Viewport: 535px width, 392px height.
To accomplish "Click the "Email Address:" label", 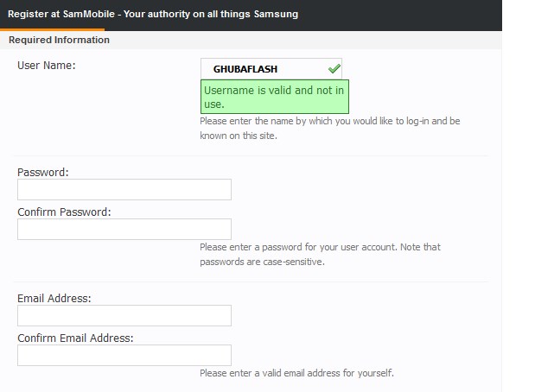I will point(54,298).
